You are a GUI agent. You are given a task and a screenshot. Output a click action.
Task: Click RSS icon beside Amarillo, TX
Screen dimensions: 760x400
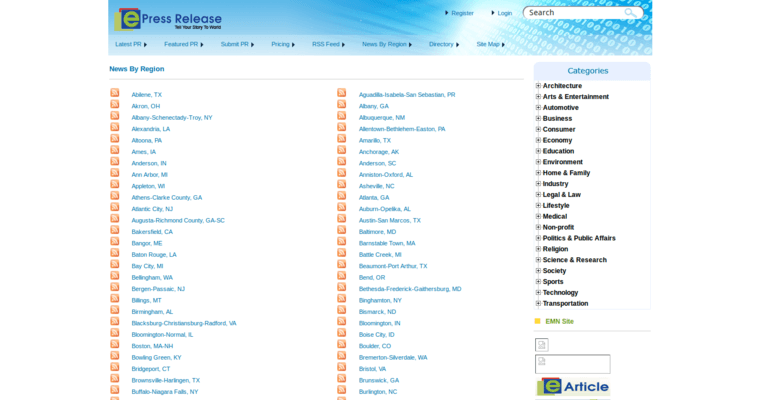342,138
